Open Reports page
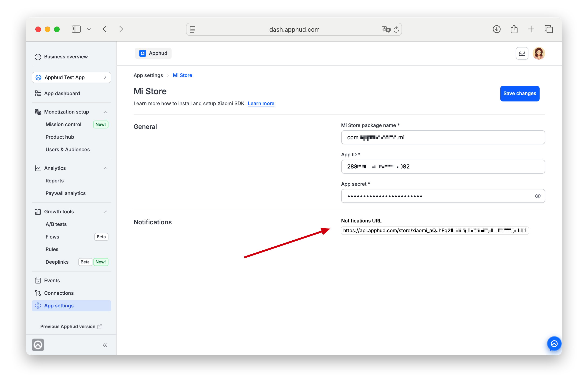Screen dimensions: 588x390 54,181
